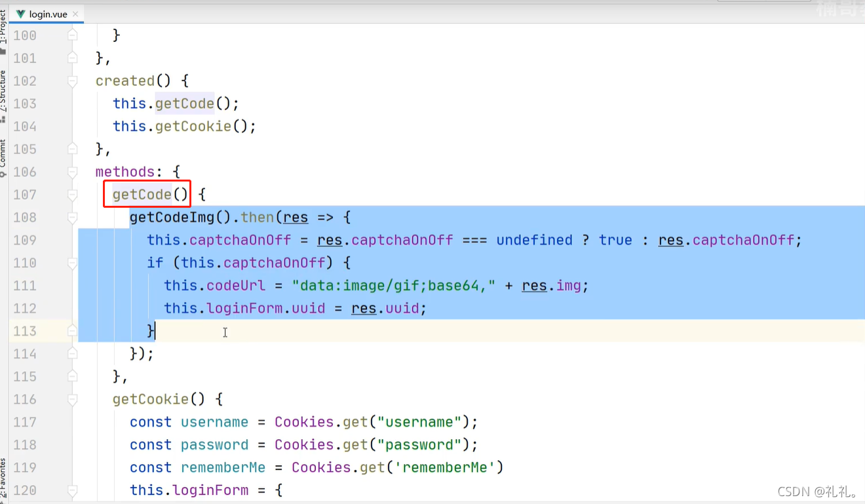Click the Vue file icon on login.vue tab
This screenshot has width=865, height=504.
[21, 14]
